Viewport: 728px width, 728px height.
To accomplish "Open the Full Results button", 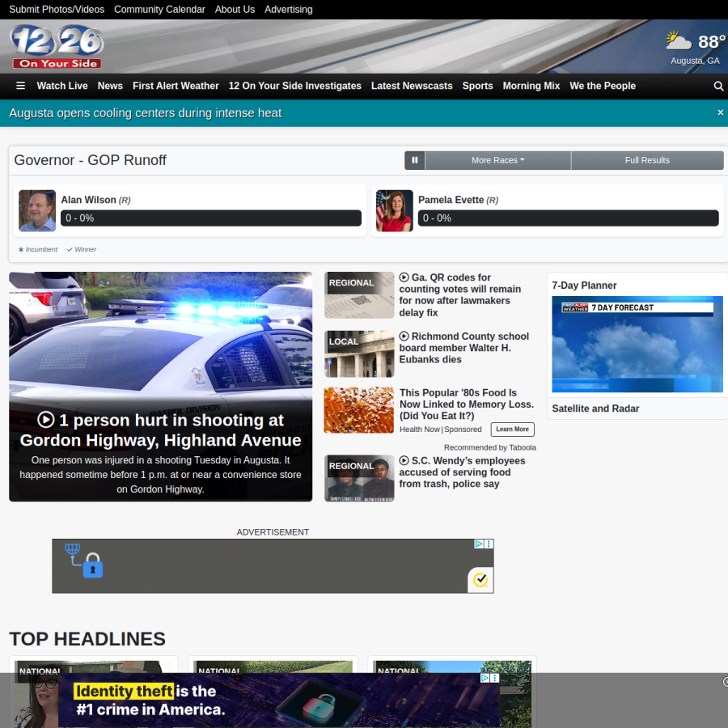I will point(647,160).
